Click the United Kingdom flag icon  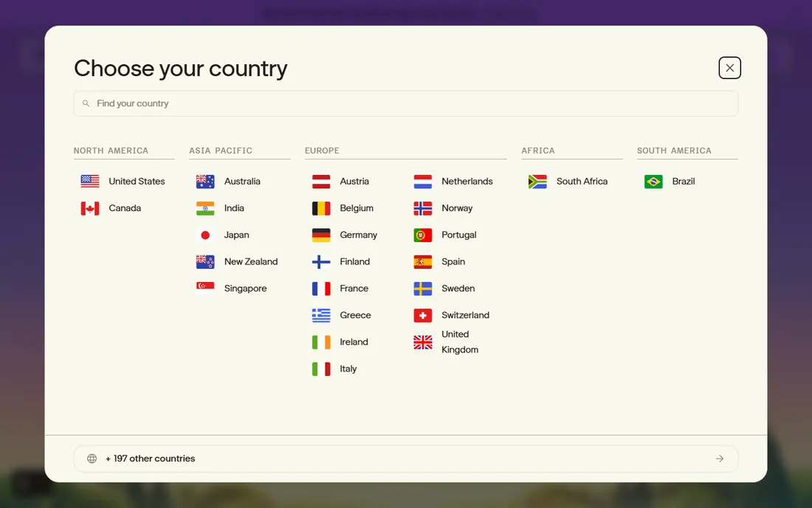(423, 343)
